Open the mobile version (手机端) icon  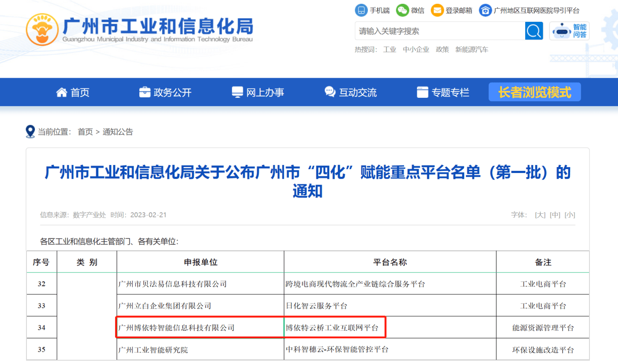361,10
